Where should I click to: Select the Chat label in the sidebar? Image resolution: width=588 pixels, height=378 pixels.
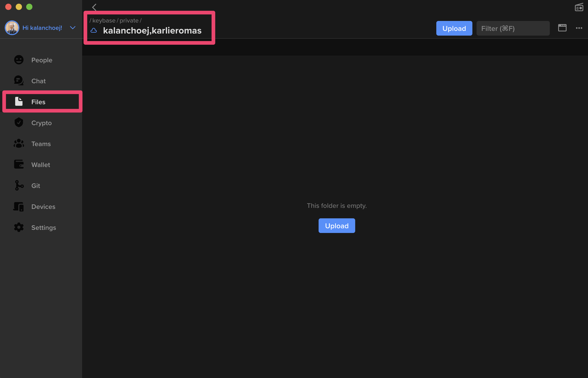pyautogui.click(x=38, y=81)
